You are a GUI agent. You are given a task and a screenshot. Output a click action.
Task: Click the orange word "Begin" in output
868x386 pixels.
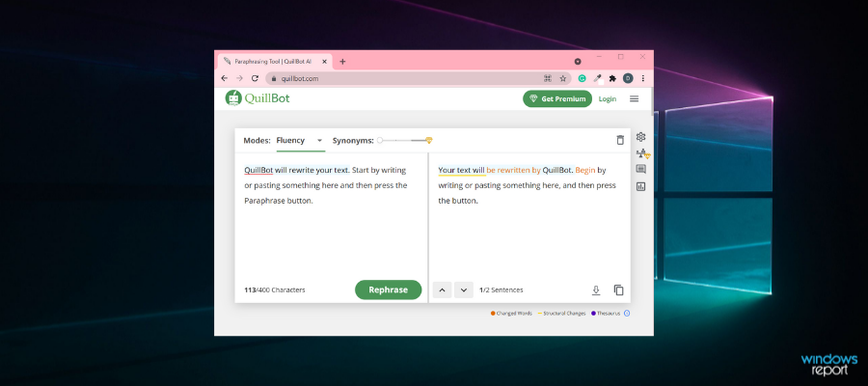coord(585,170)
